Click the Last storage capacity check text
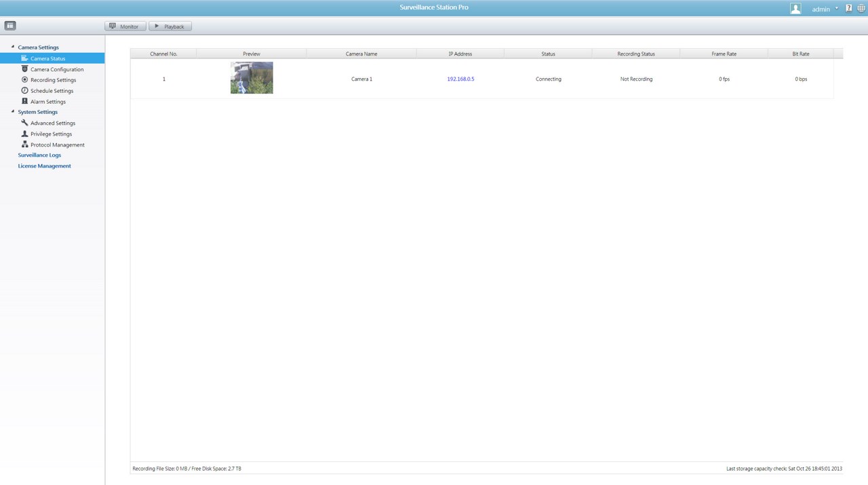 click(784, 469)
